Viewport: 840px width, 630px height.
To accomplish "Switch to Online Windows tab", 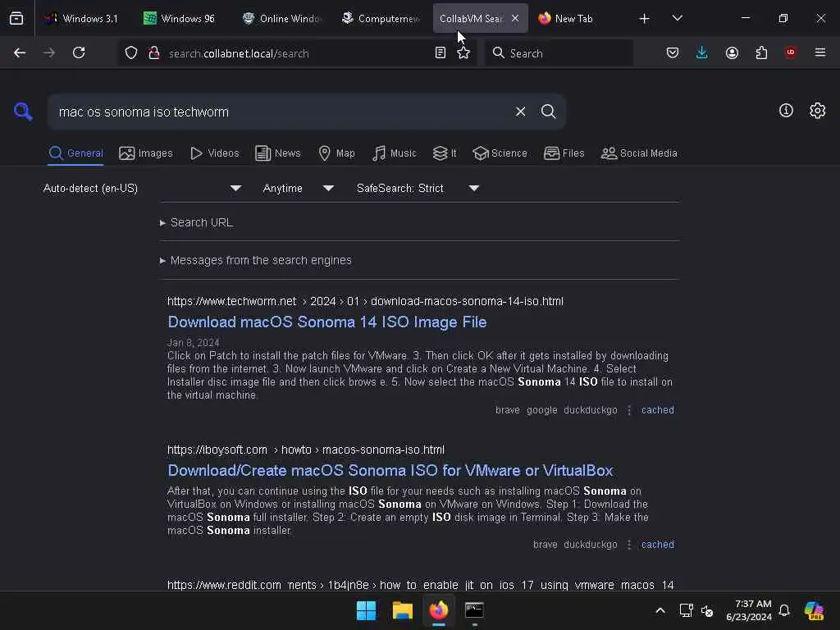I will tap(281, 18).
